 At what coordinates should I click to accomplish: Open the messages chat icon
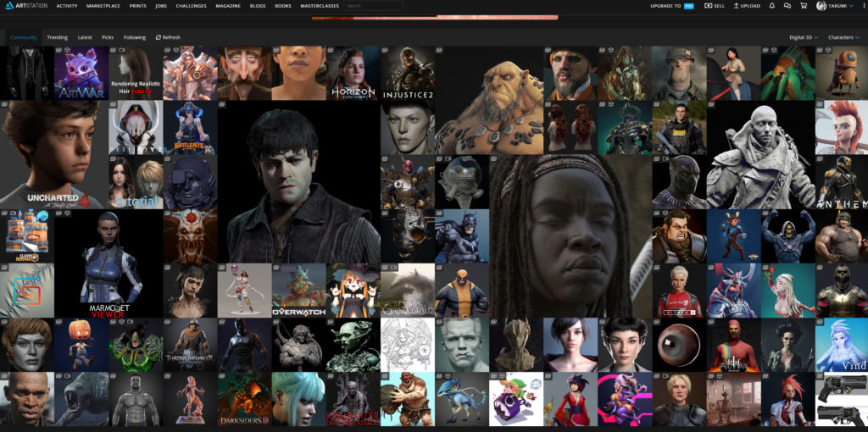(x=787, y=6)
